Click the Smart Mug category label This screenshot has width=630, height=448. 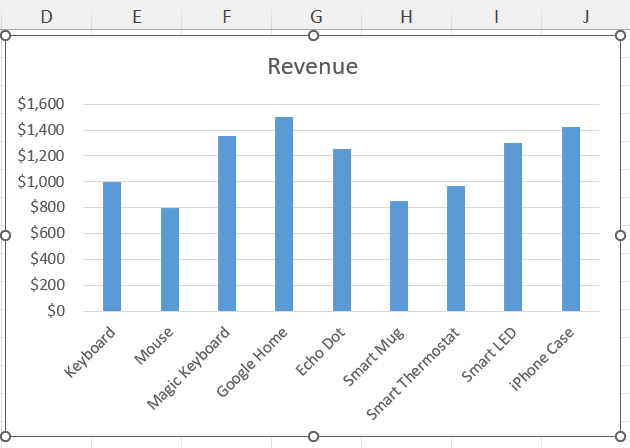374,357
